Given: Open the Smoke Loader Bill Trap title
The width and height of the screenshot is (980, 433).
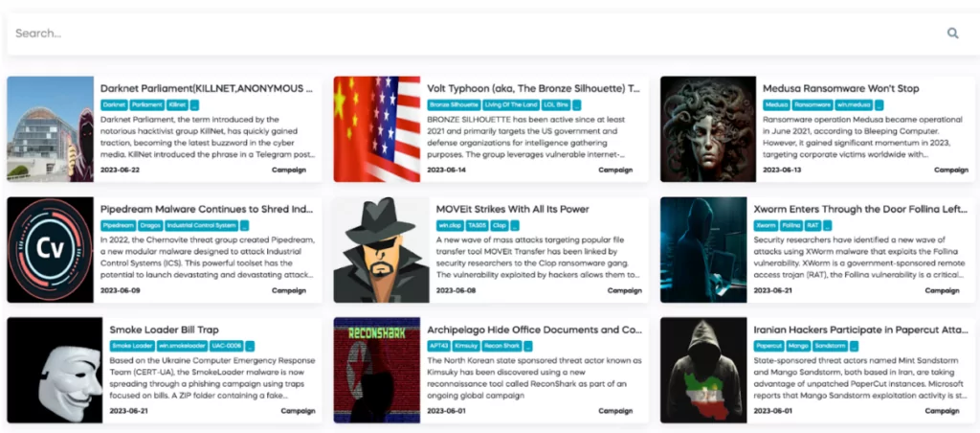Looking at the screenshot, I should [x=164, y=330].
